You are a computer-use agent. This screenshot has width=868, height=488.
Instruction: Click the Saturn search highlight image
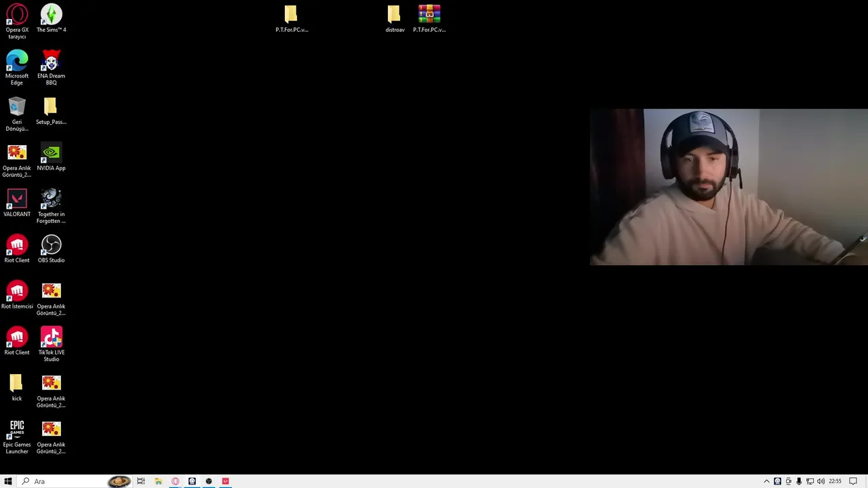click(x=119, y=481)
